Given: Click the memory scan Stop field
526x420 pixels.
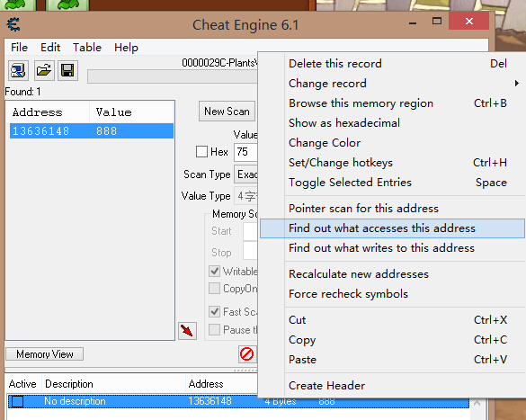Looking at the screenshot, I should coord(250,251).
